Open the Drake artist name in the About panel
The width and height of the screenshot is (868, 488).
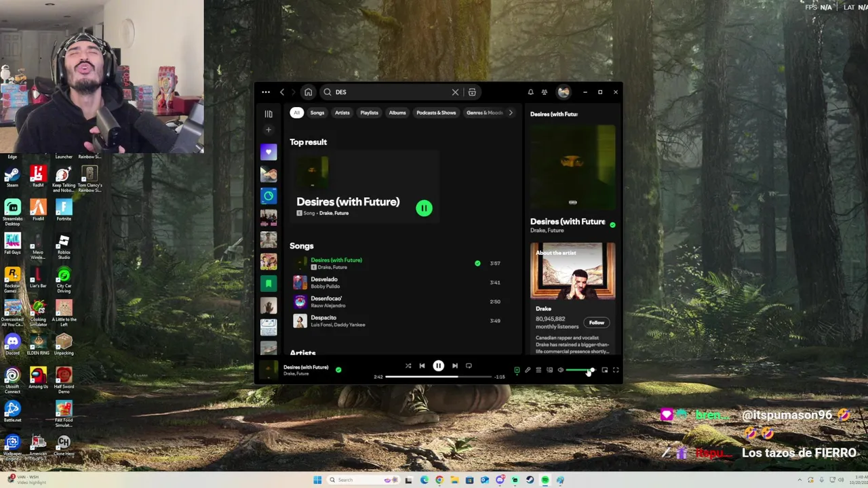[543, 309]
